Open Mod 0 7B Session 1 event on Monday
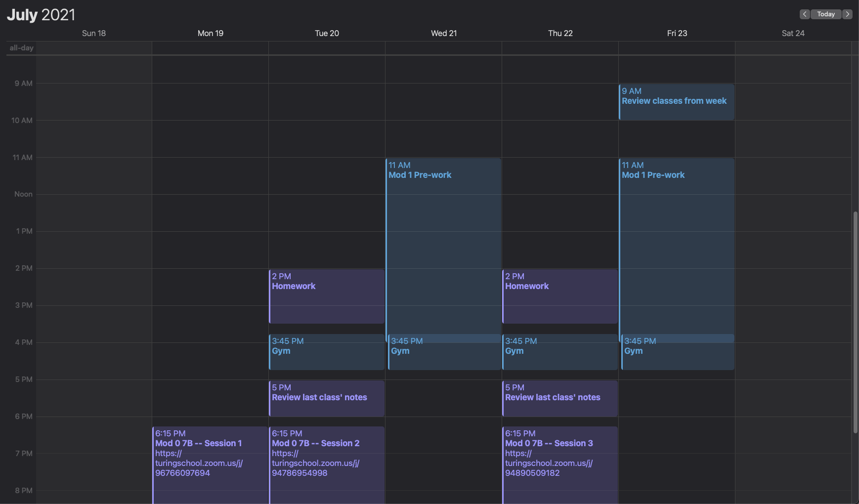859x504 pixels. click(x=210, y=465)
